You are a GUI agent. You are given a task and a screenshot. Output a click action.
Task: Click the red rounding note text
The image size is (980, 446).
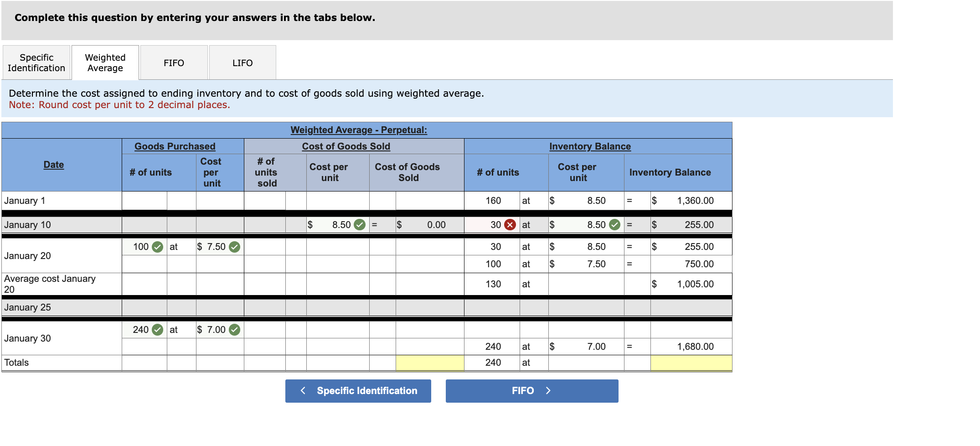click(x=119, y=105)
